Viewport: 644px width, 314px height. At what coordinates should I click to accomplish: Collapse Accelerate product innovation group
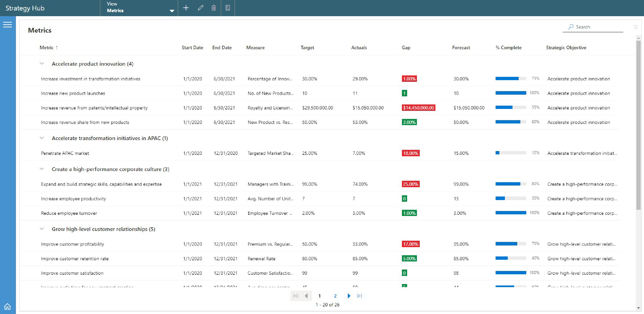click(42, 64)
